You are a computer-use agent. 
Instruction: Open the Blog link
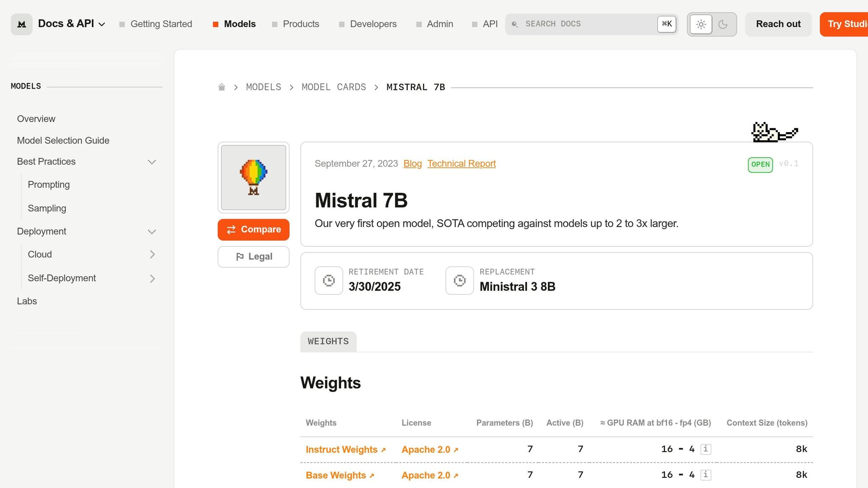pos(412,164)
